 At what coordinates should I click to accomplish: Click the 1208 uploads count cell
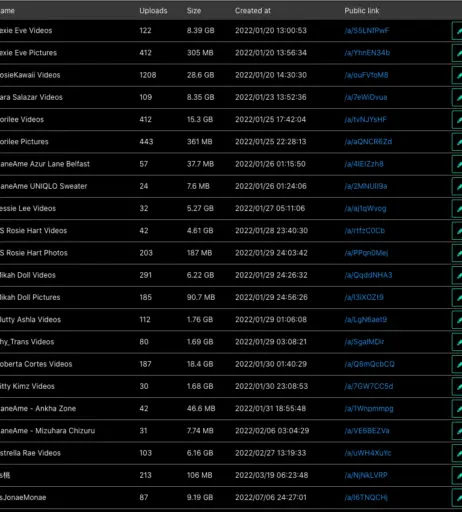tap(148, 75)
